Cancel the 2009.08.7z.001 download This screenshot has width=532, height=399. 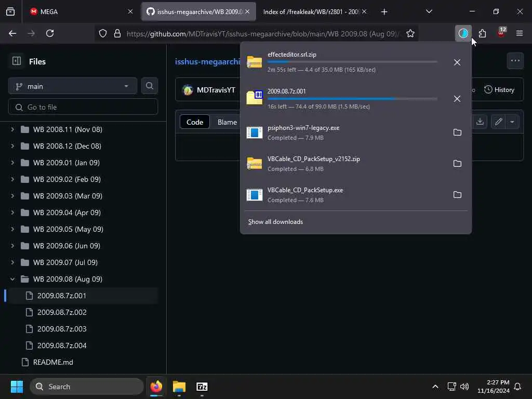457,99
